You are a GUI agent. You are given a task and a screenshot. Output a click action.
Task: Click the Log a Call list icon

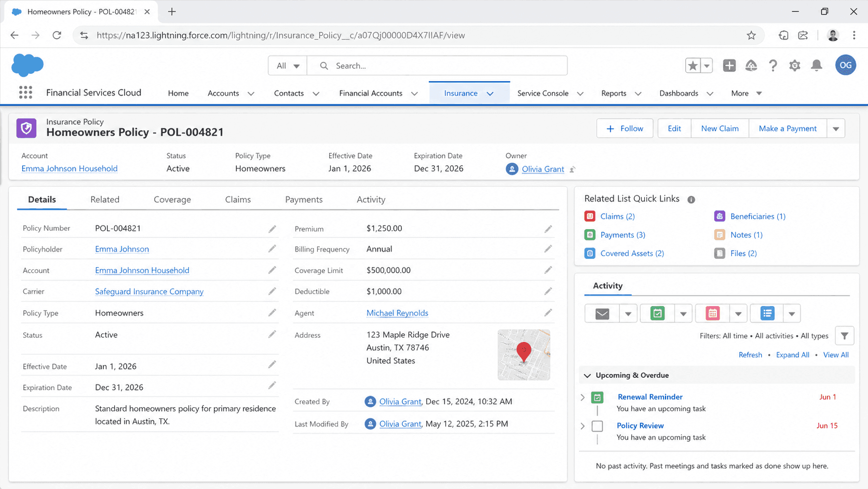[x=767, y=313]
